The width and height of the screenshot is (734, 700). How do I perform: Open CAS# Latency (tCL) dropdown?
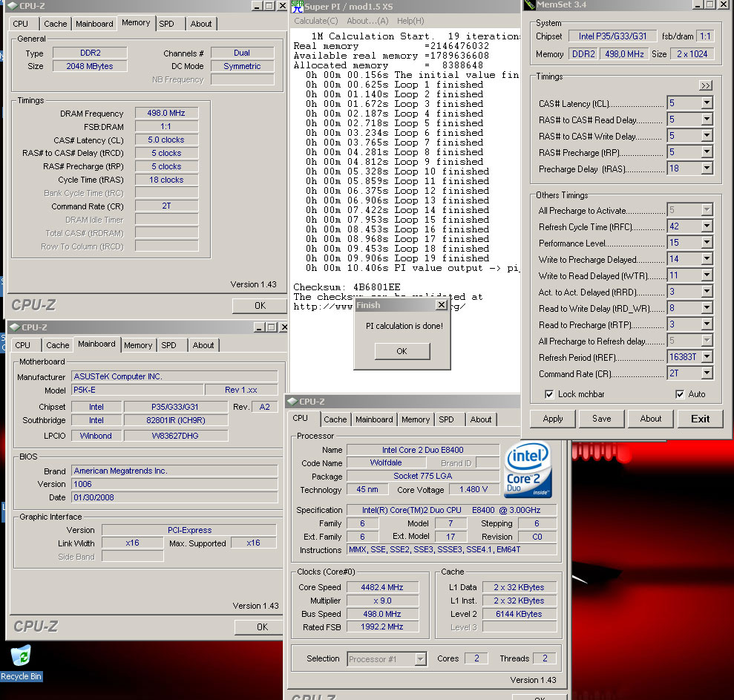click(707, 103)
